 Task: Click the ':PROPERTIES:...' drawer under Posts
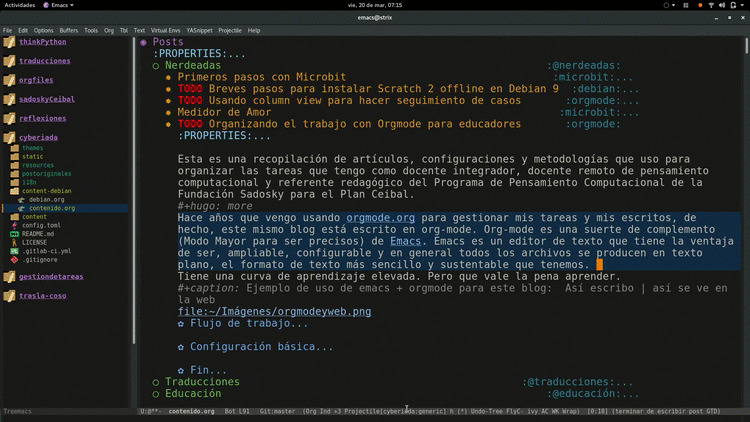199,54
